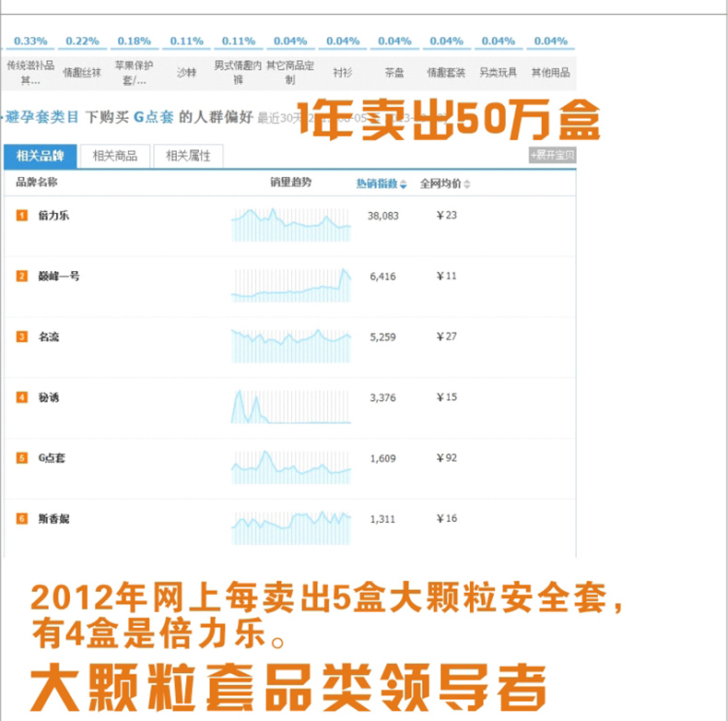The width and height of the screenshot is (728, 721).
Task: Select brand name G点套 in table
Action: tap(52, 458)
